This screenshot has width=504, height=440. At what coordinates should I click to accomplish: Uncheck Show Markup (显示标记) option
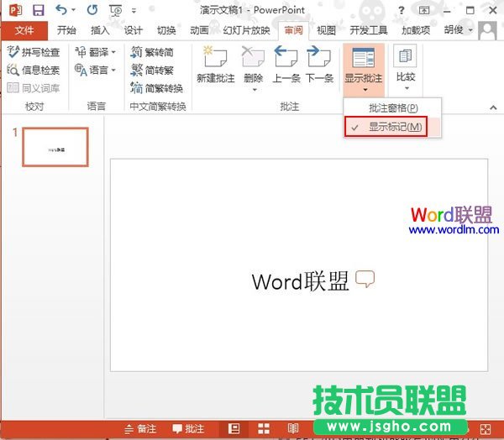[x=394, y=126]
